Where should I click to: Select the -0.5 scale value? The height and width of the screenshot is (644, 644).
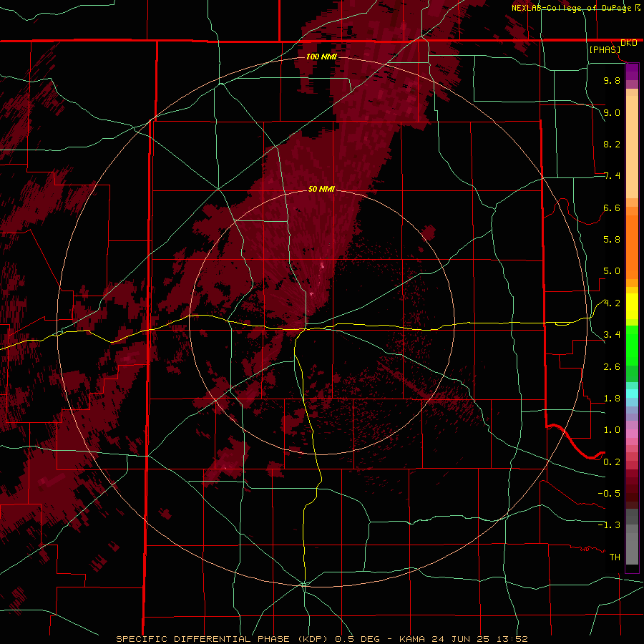(x=609, y=494)
